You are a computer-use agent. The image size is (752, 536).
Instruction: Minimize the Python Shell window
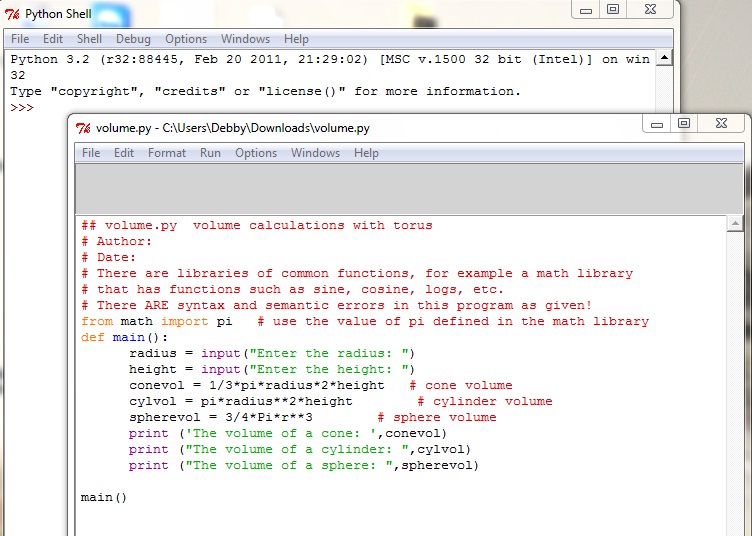(x=586, y=10)
